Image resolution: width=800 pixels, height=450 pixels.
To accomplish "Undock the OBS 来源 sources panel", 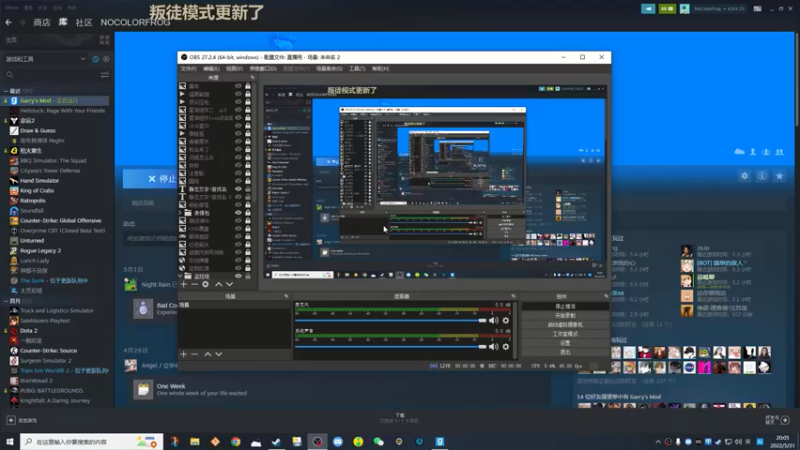I will (x=252, y=78).
